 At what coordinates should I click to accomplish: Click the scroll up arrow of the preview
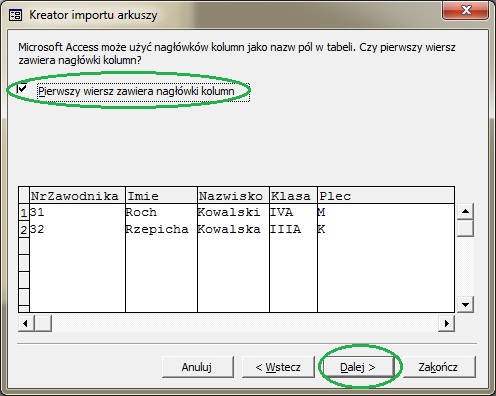(x=465, y=211)
